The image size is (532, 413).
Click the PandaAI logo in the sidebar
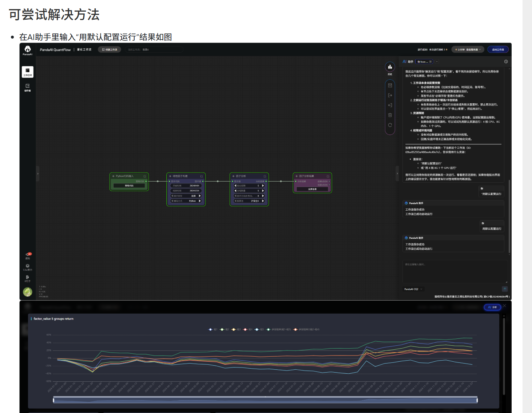pyautogui.click(x=28, y=50)
